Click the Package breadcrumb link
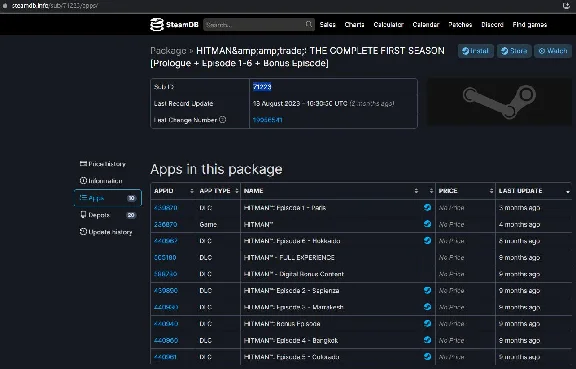The image size is (576, 369). coord(168,50)
